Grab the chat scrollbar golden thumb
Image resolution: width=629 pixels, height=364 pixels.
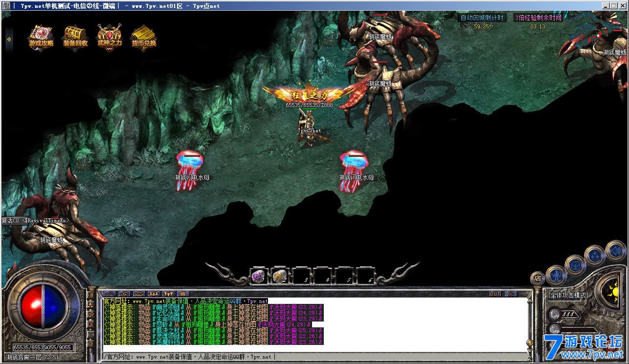click(x=529, y=343)
